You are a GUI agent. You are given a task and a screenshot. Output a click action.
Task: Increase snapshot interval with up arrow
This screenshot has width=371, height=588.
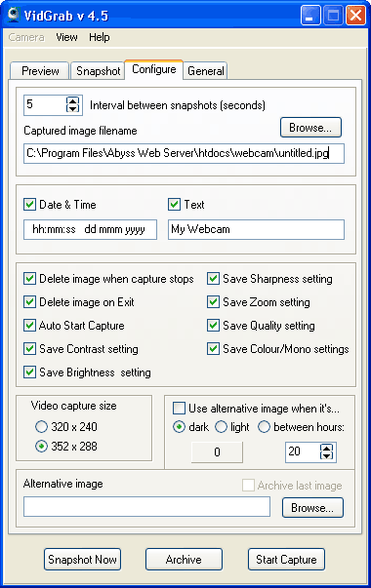(72, 100)
